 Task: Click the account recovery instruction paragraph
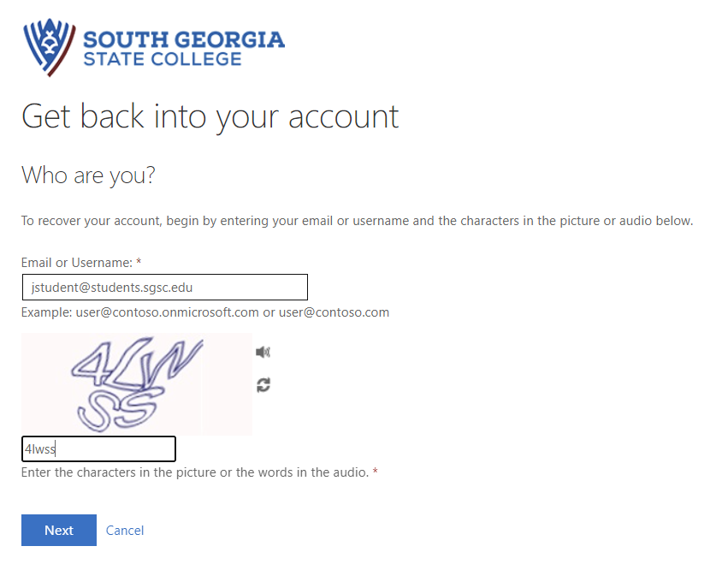coord(357,221)
